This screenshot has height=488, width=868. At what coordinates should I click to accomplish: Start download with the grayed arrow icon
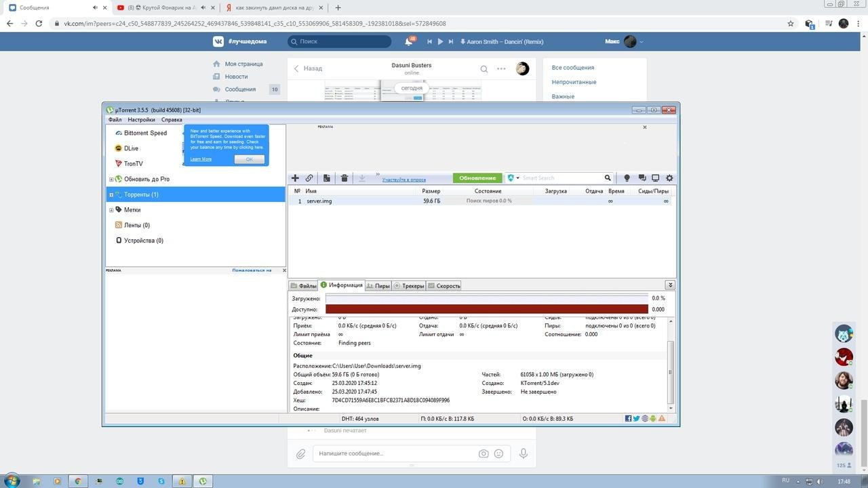[x=362, y=178]
